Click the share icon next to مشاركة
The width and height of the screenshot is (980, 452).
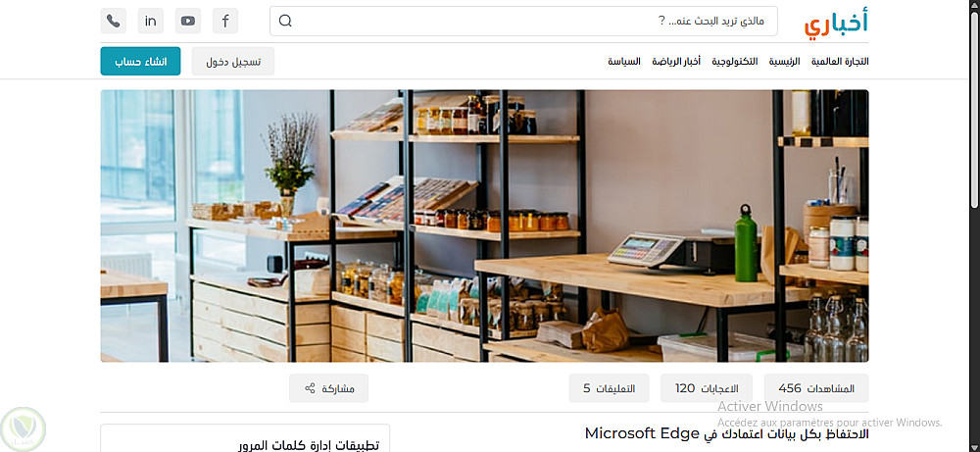[x=310, y=388]
